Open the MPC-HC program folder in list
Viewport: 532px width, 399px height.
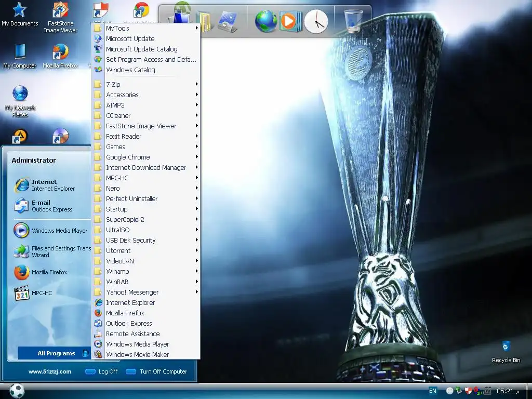click(146, 178)
